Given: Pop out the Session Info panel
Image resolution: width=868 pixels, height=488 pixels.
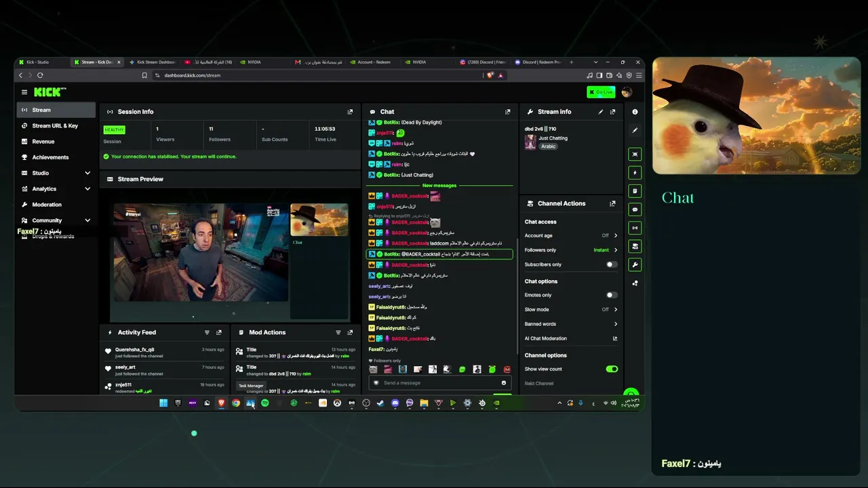Looking at the screenshot, I should coord(350,112).
